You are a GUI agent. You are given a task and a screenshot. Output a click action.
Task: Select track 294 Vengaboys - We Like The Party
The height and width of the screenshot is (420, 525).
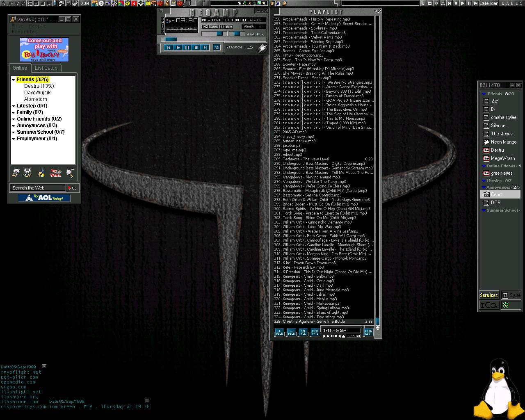(323, 182)
